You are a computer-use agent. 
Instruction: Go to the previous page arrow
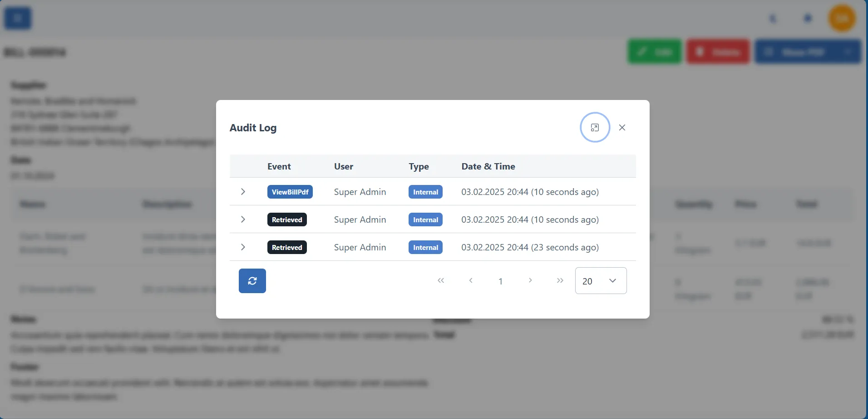pos(471,281)
